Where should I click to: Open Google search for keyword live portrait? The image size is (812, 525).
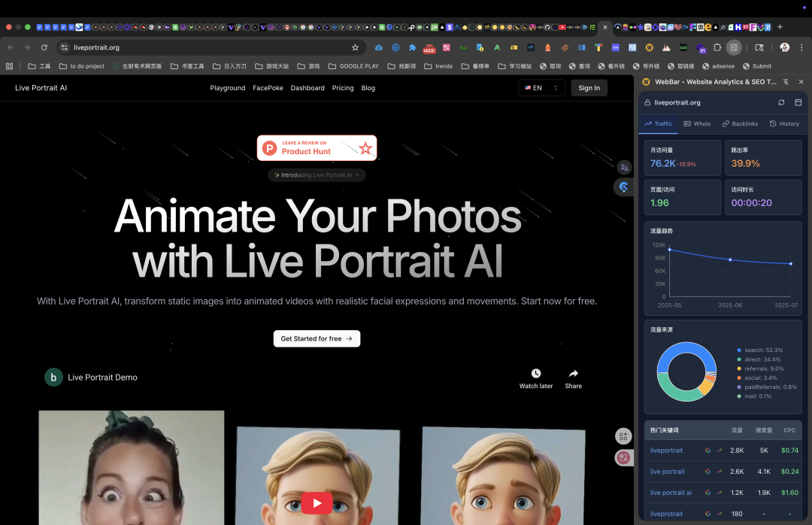click(x=708, y=472)
